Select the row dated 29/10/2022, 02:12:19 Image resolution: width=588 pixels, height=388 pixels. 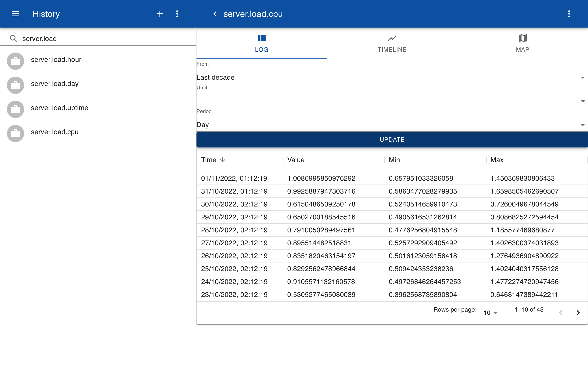(392, 217)
